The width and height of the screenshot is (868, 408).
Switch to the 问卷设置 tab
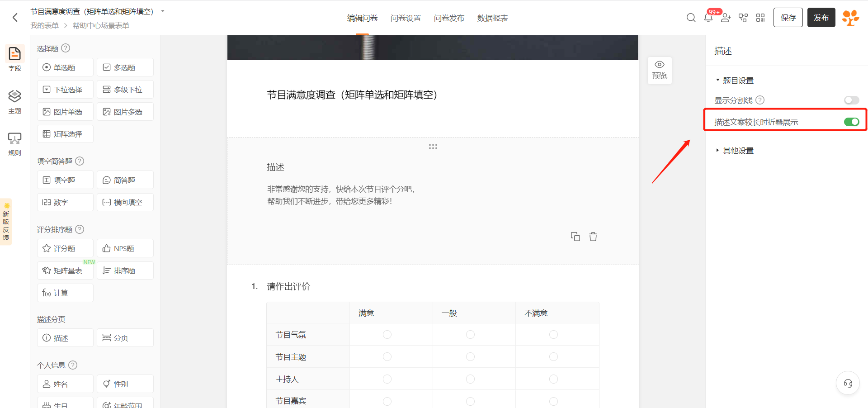point(406,18)
